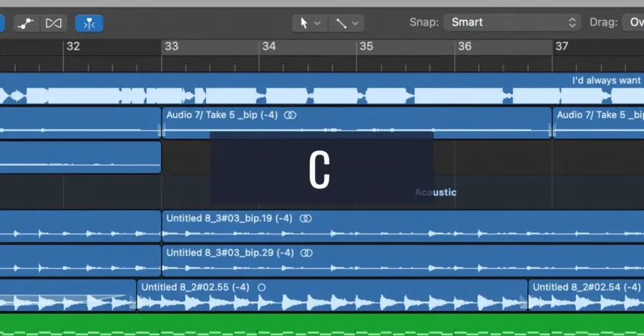The height and width of the screenshot is (336, 644).
Task: Click bar 36 in the ruler
Action: tap(464, 46)
